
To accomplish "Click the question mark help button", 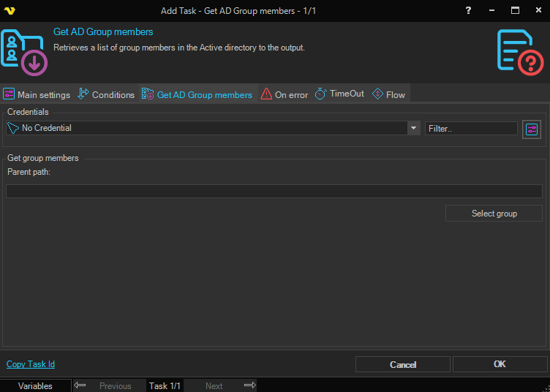I will [468, 11].
